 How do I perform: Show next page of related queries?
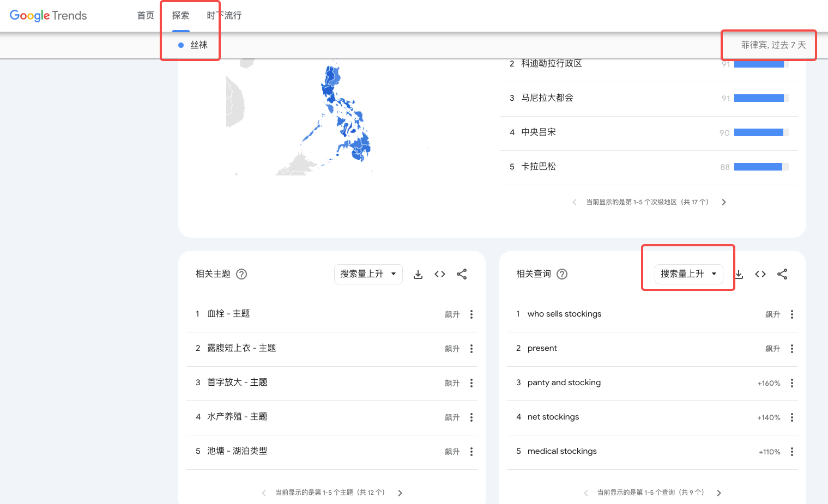point(719,493)
